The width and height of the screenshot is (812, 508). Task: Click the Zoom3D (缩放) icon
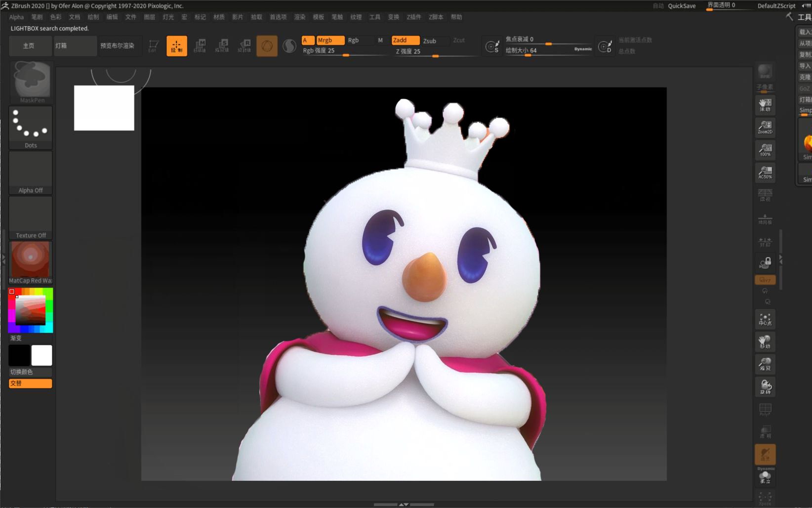[x=765, y=364]
